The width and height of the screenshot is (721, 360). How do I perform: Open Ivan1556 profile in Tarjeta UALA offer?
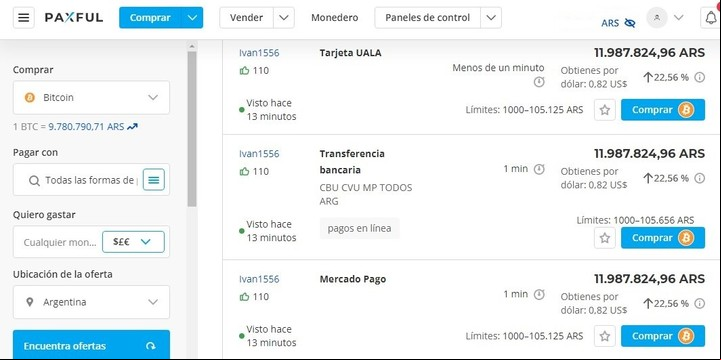[259, 53]
